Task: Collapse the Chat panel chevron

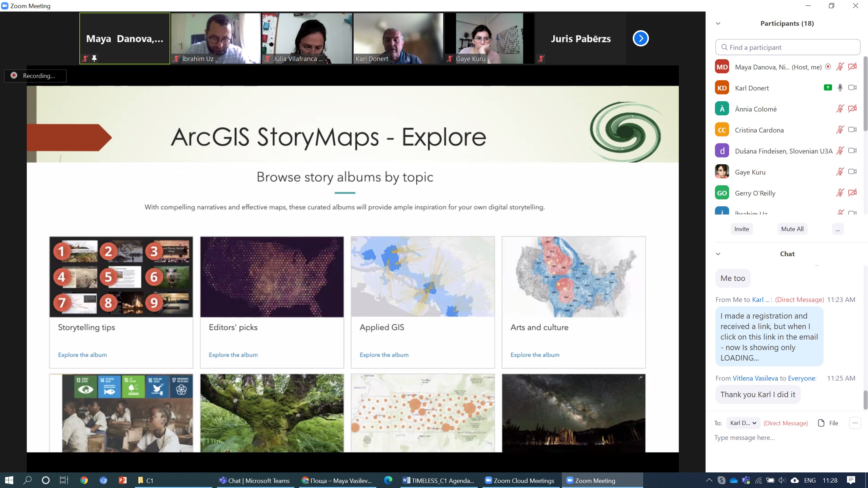Action: click(718, 254)
